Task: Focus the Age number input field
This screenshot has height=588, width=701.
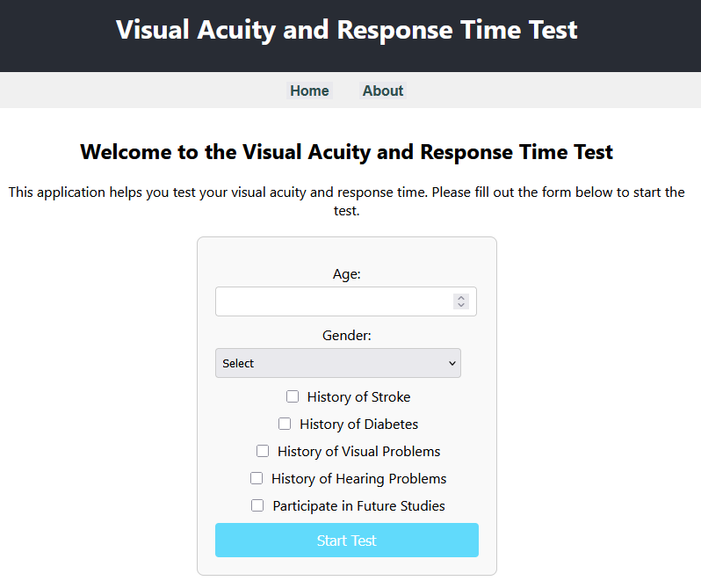Action: point(332,301)
